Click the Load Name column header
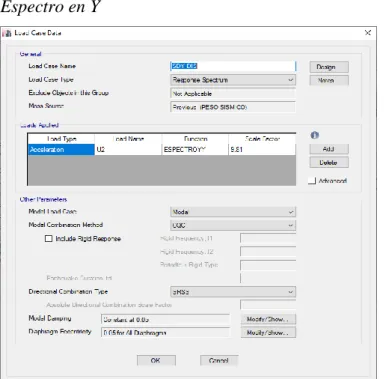 [x=128, y=139]
